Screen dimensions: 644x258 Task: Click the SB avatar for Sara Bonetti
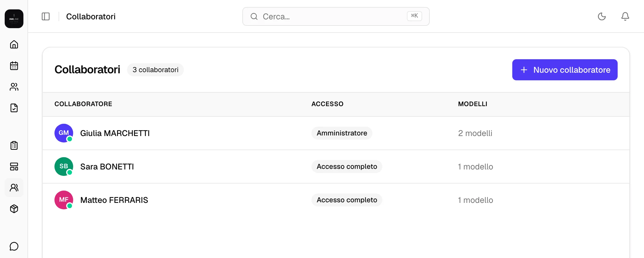[64, 167]
